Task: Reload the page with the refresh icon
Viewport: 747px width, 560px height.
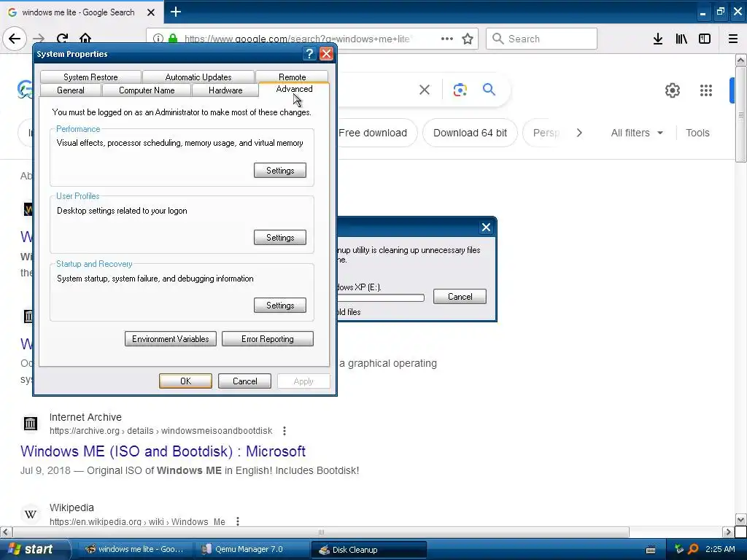Action: coord(63,38)
